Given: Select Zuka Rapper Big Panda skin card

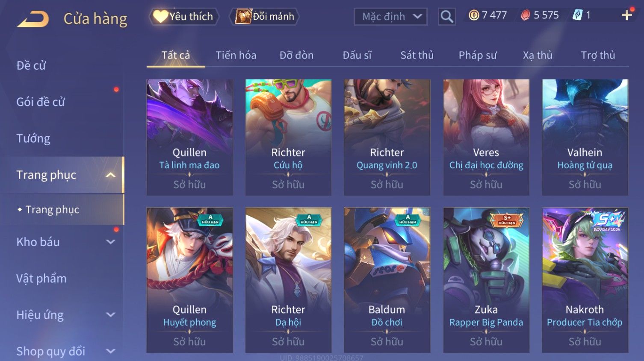Looking at the screenshot, I should pyautogui.click(x=486, y=280).
